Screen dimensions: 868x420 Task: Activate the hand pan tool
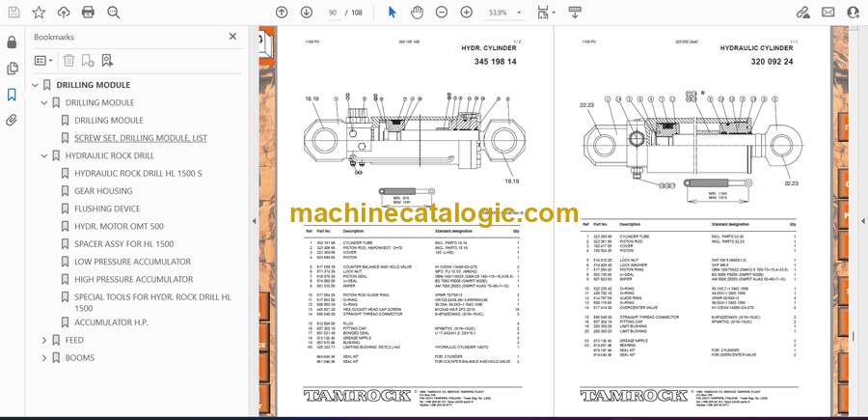coord(417,13)
